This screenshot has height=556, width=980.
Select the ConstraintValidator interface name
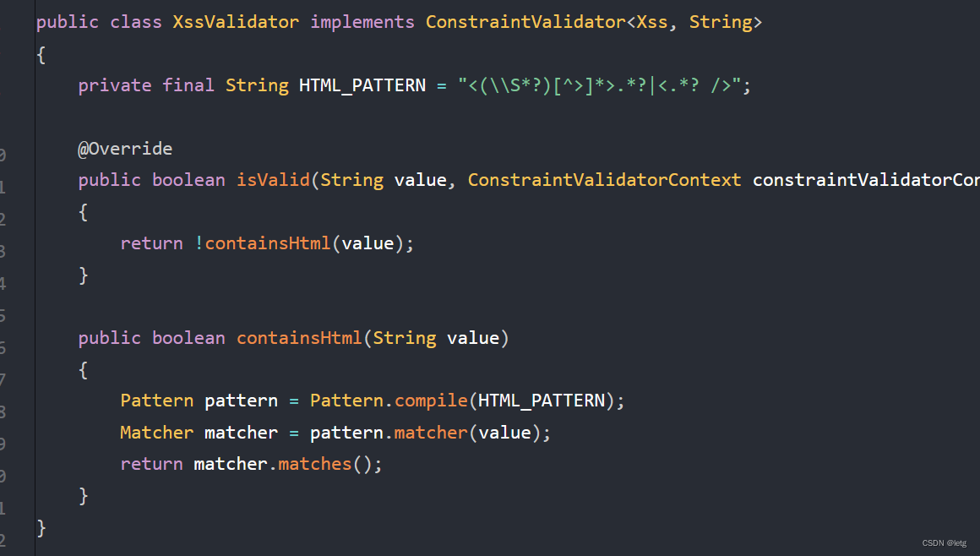(x=525, y=22)
